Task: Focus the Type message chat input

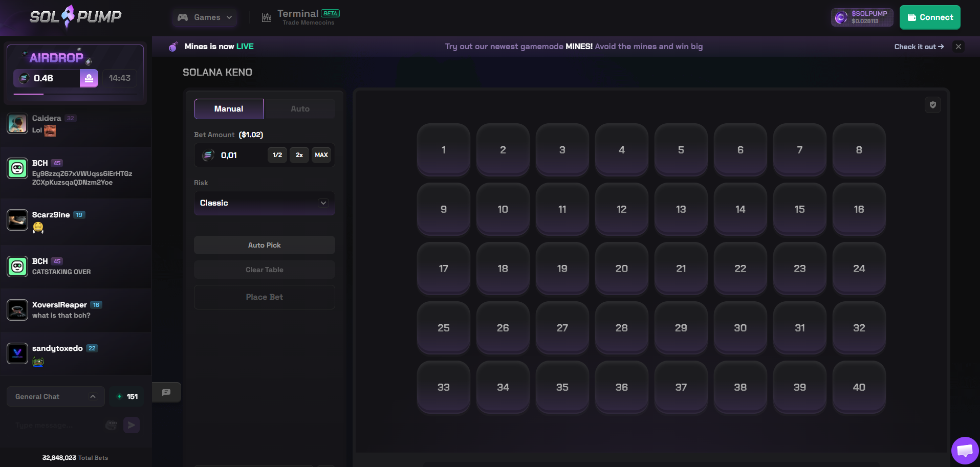Action: click(x=56, y=425)
